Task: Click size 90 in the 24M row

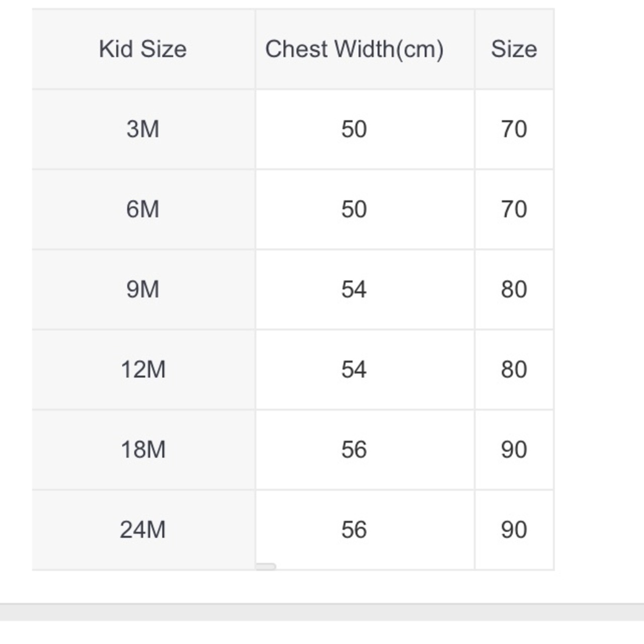Action: click(514, 530)
